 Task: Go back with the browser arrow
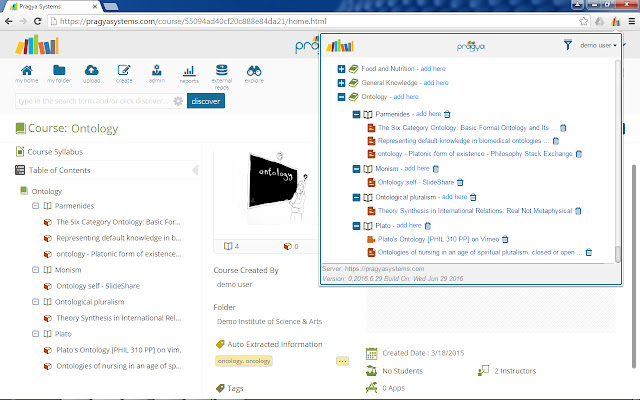tap(9, 21)
